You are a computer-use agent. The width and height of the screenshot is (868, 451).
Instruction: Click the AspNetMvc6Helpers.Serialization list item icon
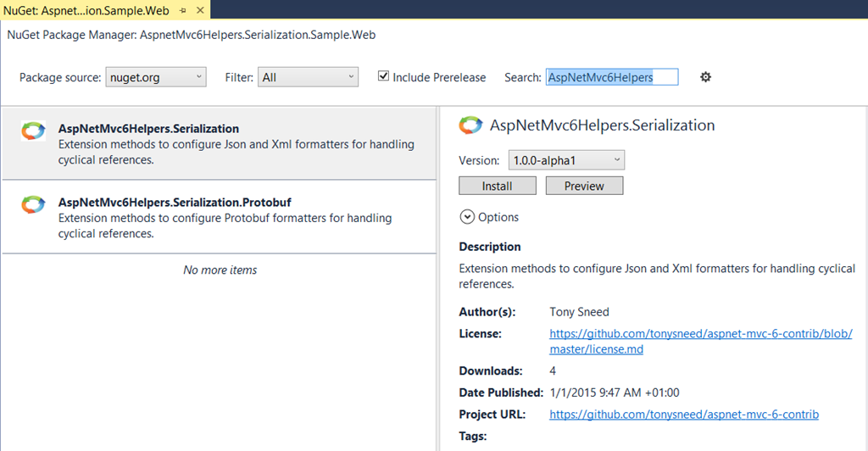(x=33, y=131)
